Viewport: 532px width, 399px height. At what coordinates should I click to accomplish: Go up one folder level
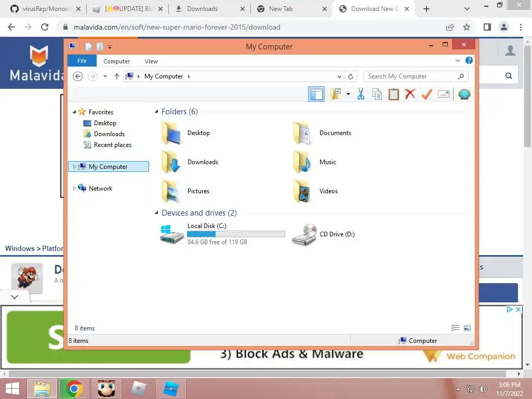(x=117, y=76)
